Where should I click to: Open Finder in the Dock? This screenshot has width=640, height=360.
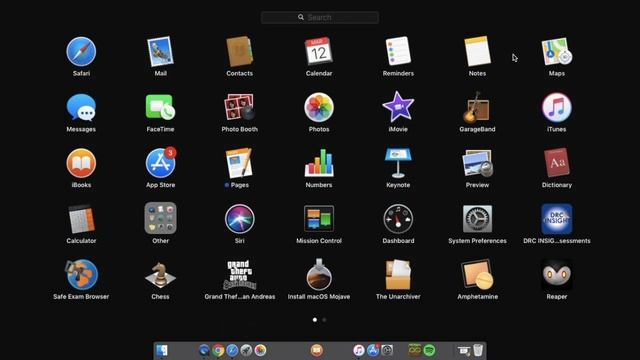(162, 350)
